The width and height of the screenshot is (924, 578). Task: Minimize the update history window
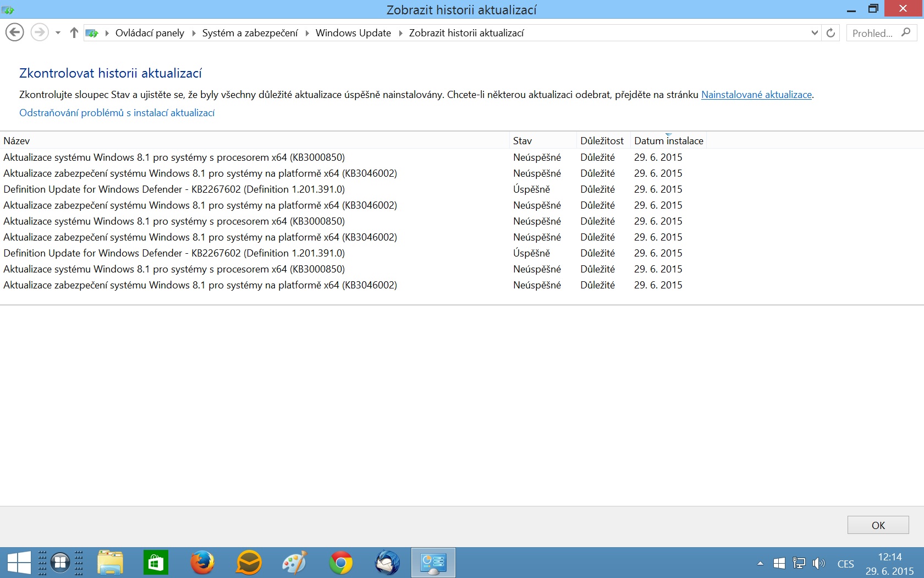tap(851, 9)
